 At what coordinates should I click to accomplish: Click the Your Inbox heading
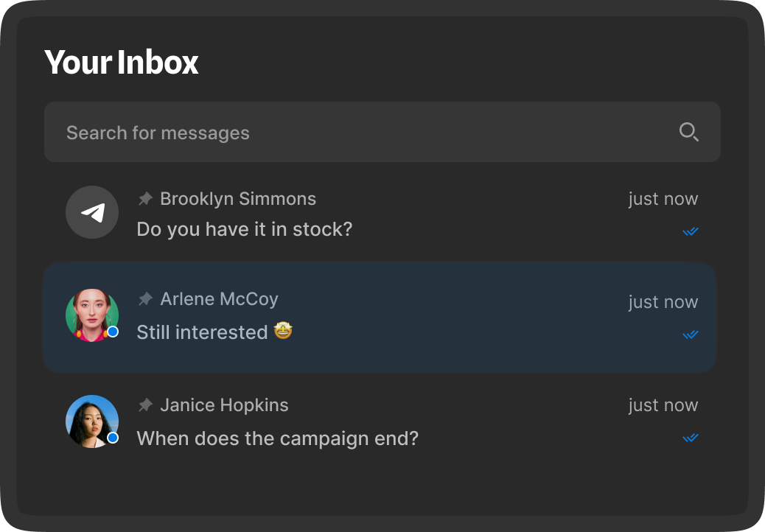[x=122, y=63]
